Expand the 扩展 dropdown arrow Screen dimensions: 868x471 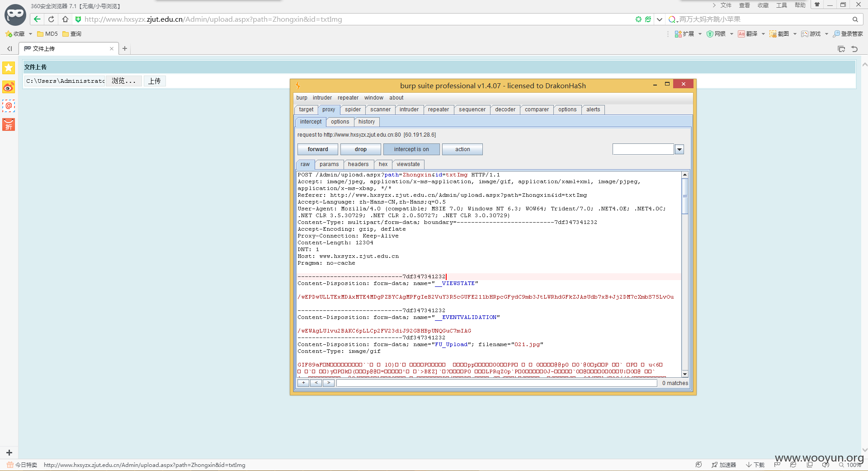tap(700, 34)
